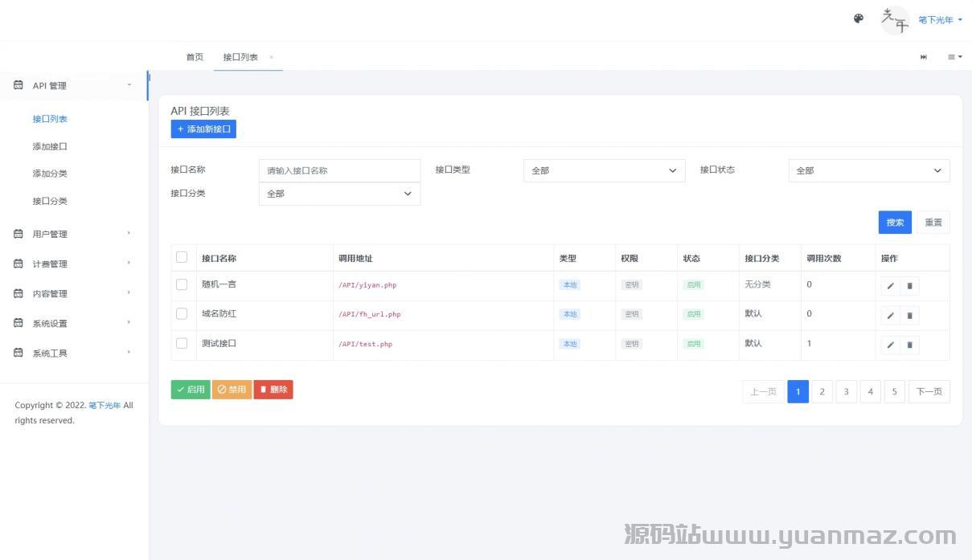Expand the 计费管理 menu chevron
Viewport: 972px width, 560px height.
pyautogui.click(x=129, y=263)
